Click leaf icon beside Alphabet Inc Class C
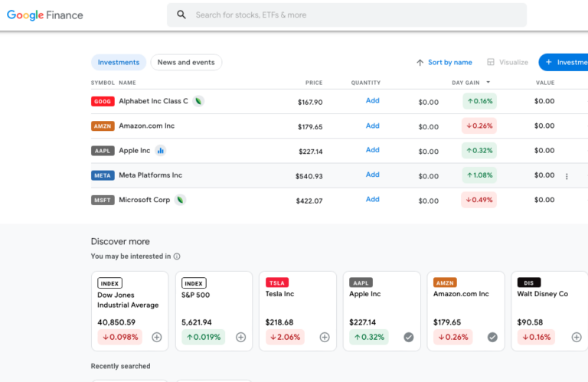This screenshot has width=588, height=382. 198,101
